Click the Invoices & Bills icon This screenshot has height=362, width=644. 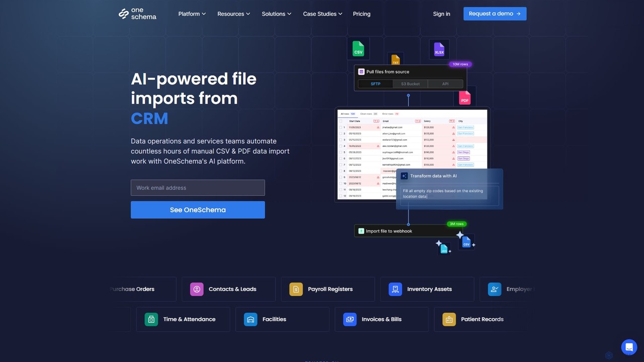[x=350, y=319]
